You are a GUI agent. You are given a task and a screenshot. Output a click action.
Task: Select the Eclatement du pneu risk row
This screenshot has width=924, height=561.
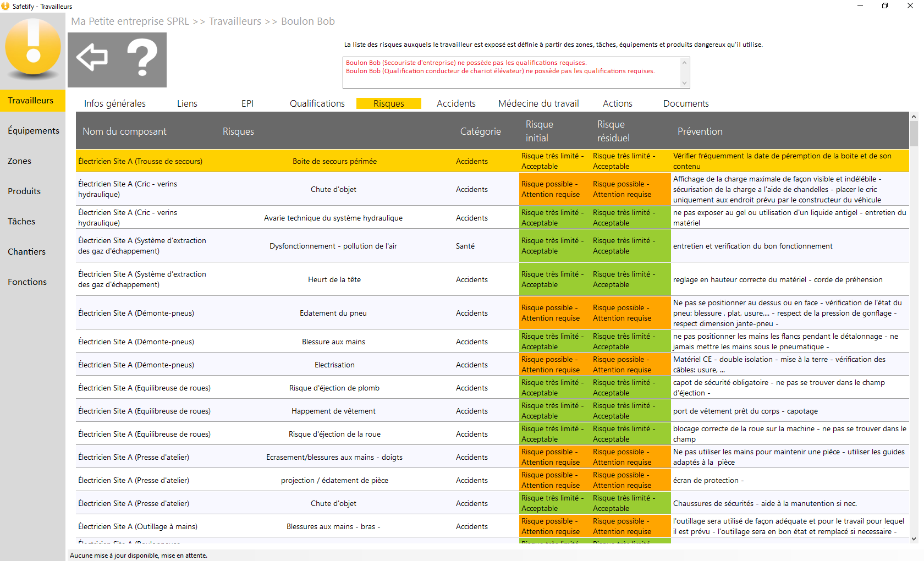click(492, 313)
